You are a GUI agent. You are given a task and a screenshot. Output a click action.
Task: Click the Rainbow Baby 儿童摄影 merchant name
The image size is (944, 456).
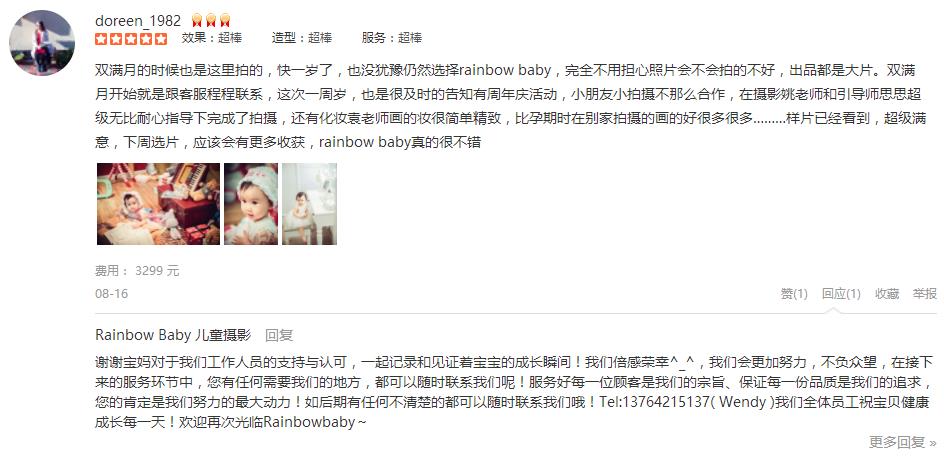tap(173, 335)
